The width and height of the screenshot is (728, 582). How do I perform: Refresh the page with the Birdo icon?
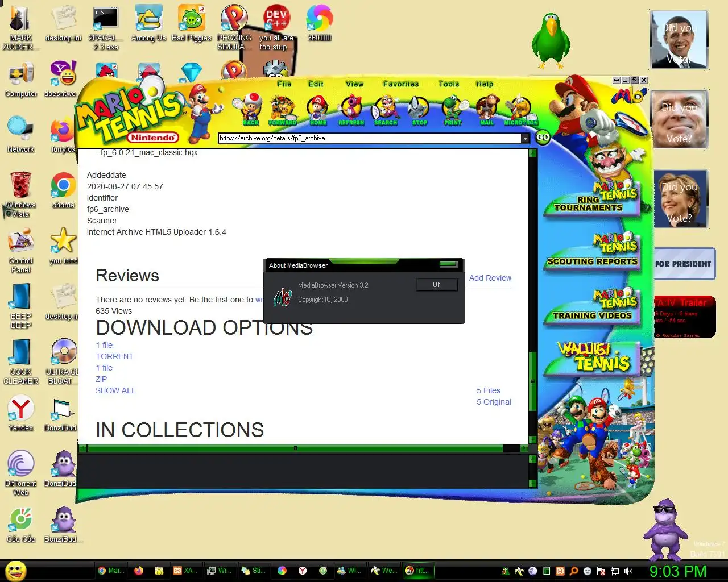[351, 110]
